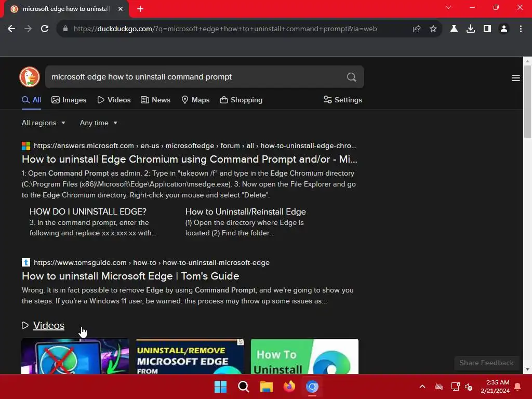Open the video thumbnail with crossed-out Edge
This screenshot has height=399, width=532.
click(75, 356)
